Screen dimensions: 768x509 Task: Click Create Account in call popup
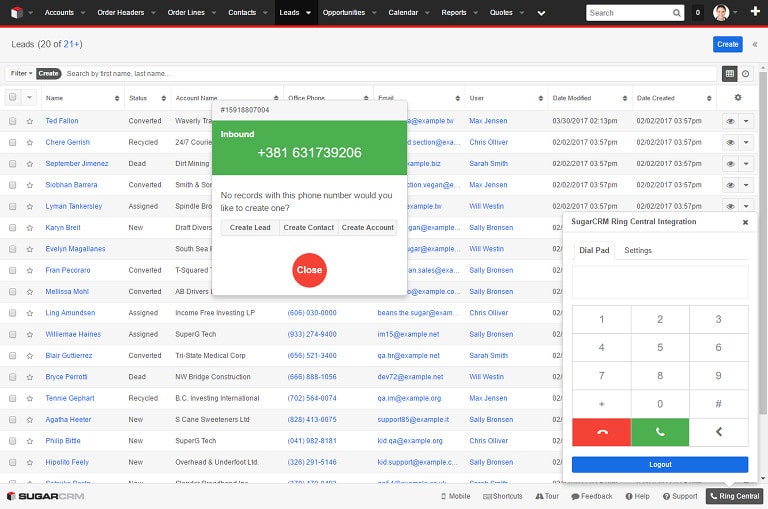pyautogui.click(x=368, y=228)
